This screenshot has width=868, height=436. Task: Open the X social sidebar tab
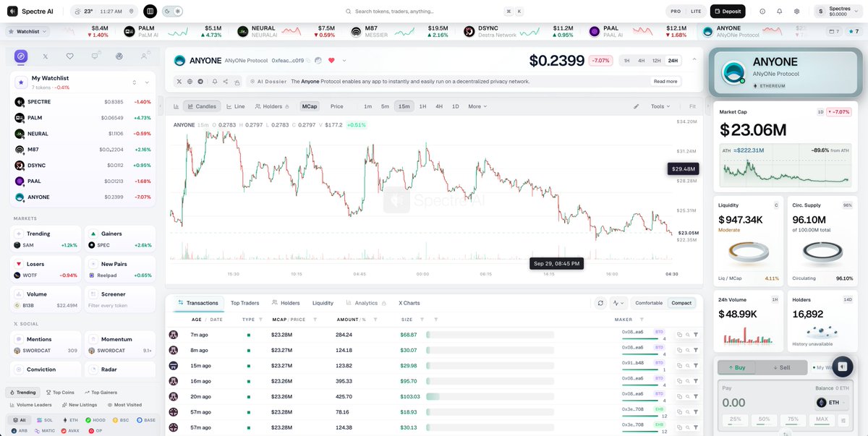pos(45,56)
